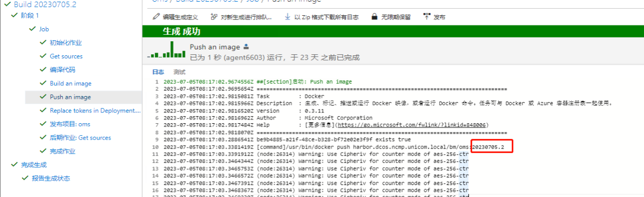Click the download arrow icon for Zip logs
Image resolution: width=644 pixels, height=197 pixels.
point(287,17)
